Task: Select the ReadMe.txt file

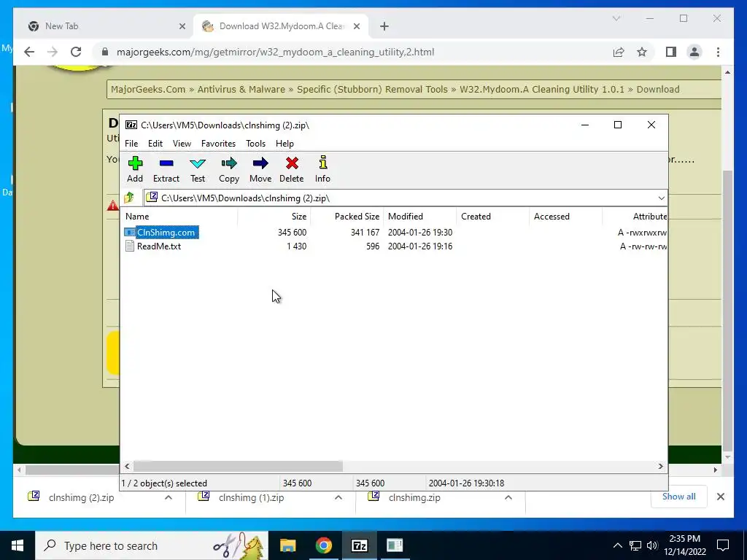Action: point(158,246)
